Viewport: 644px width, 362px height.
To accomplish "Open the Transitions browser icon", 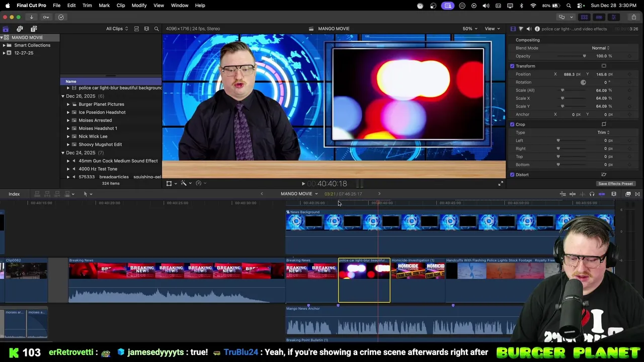I will [x=637, y=194].
